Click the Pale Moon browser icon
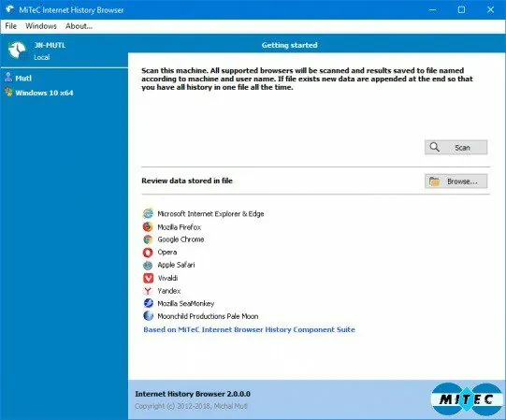This screenshot has width=506, height=420. coord(148,316)
